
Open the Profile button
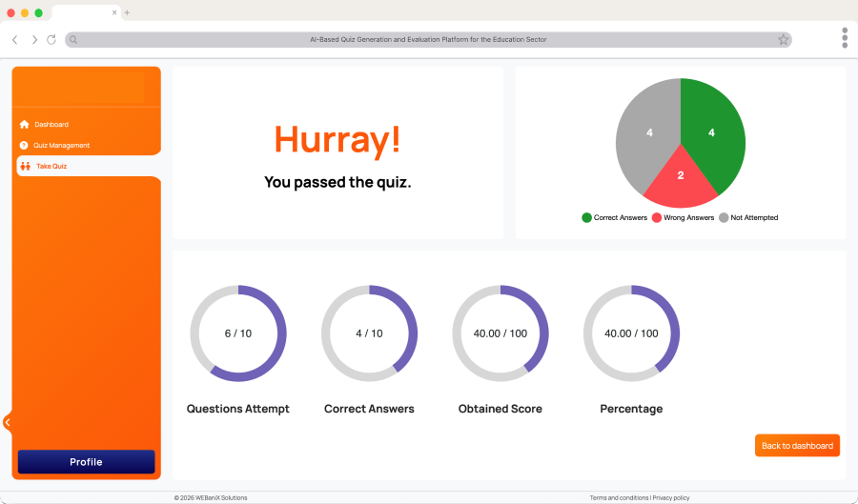[x=86, y=462]
